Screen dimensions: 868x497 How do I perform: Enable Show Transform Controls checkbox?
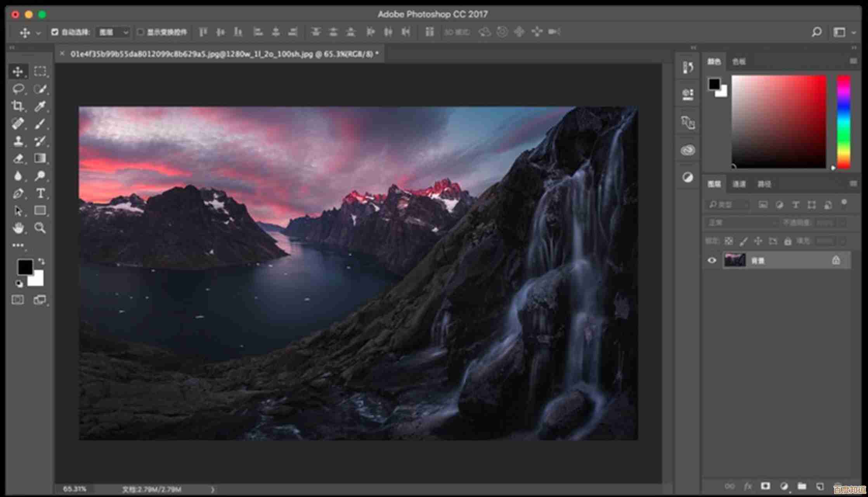[140, 32]
